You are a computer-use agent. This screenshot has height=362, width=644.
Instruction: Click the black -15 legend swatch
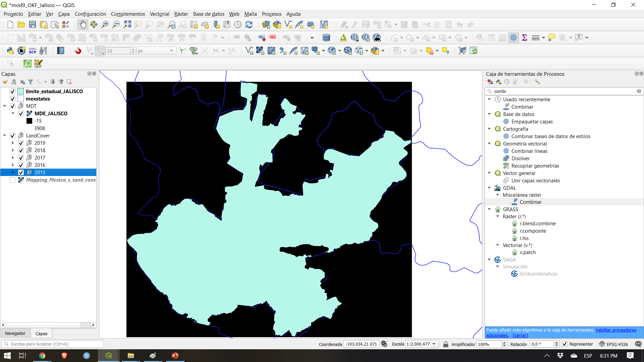click(x=30, y=121)
